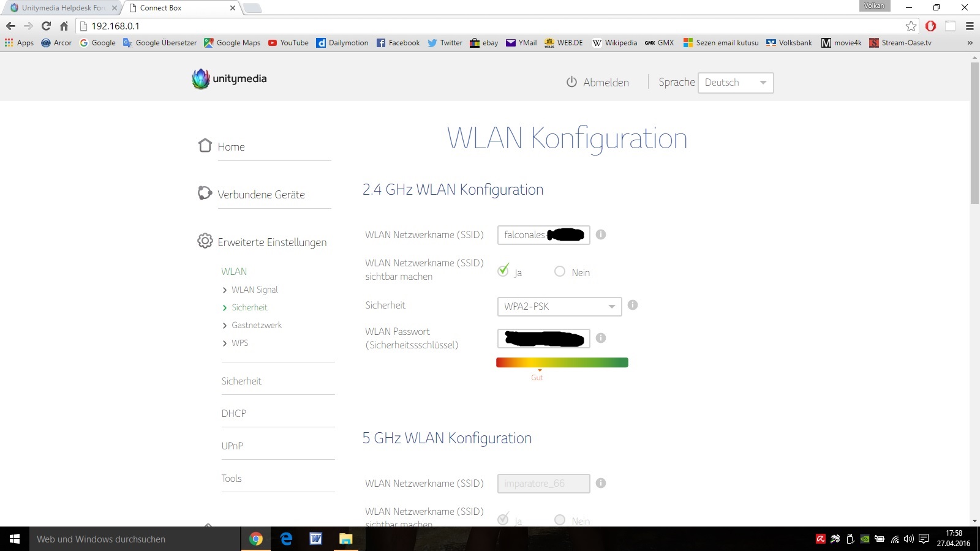Open the WPA2-PSK Sicherheit dropdown
The width and height of the screenshot is (980, 551).
point(559,306)
